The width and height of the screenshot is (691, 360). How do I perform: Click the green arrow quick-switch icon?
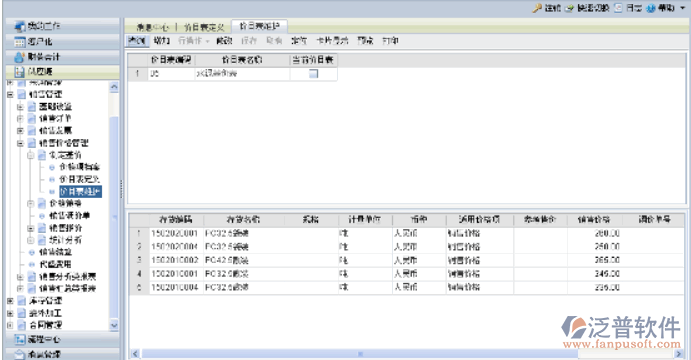click(570, 8)
